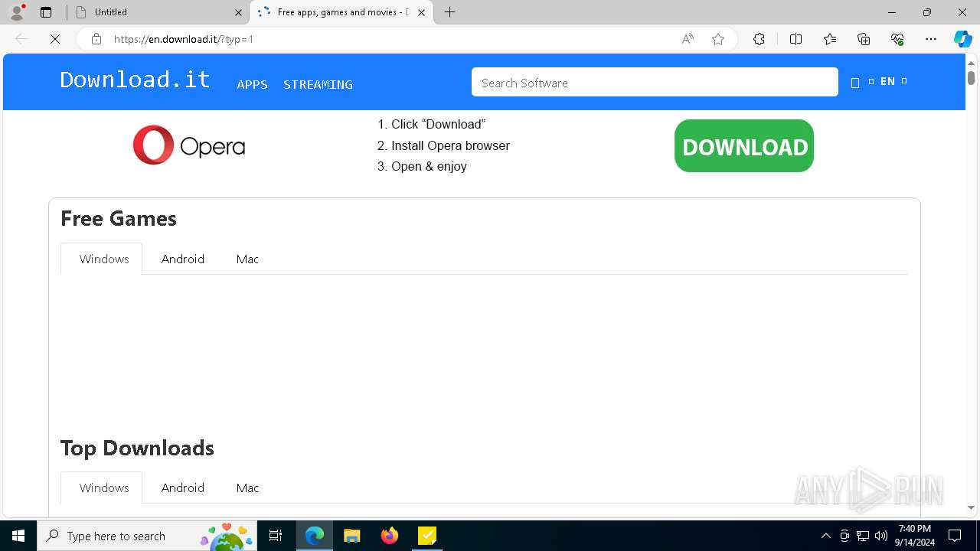Select Mac tab under Top Downloads
This screenshot has width=980, height=551.
(x=247, y=487)
